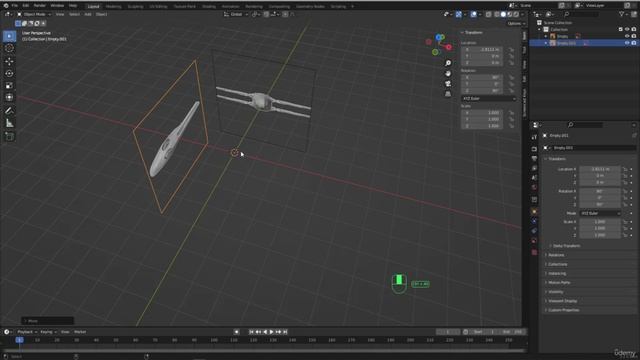Switch to Sculpting workspace tab
The image size is (640, 360).
135,7
